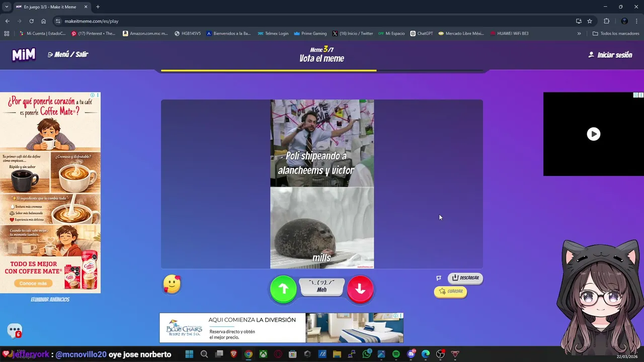The image size is (644, 362).
Task: Open Windows taskbar search
Action: point(204,354)
